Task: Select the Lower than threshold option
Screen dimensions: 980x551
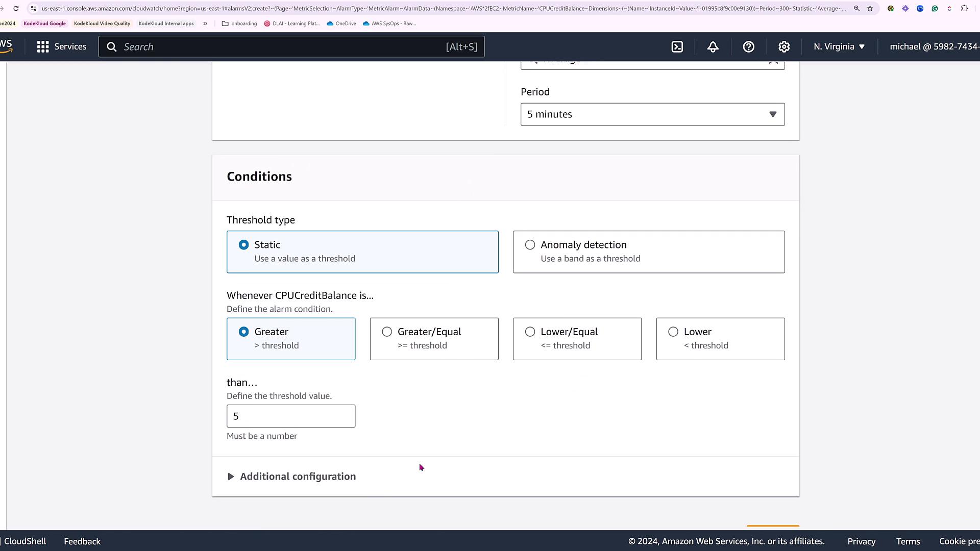Action: click(x=673, y=332)
